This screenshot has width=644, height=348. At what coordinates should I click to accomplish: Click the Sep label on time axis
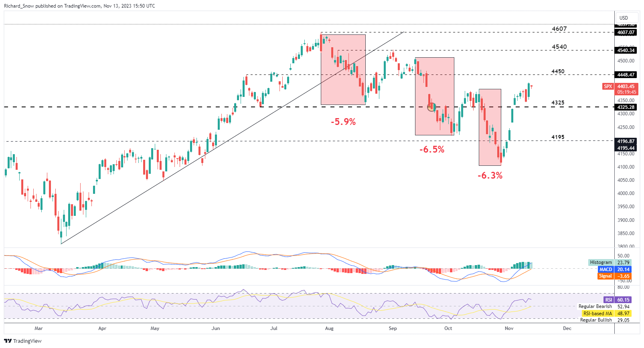(x=393, y=328)
